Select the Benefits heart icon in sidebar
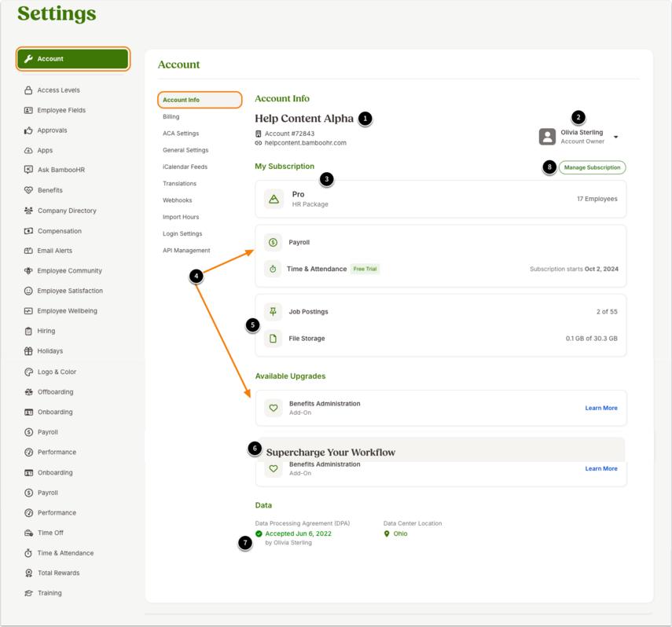The width and height of the screenshot is (672, 627). pyautogui.click(x=28, y=190)
